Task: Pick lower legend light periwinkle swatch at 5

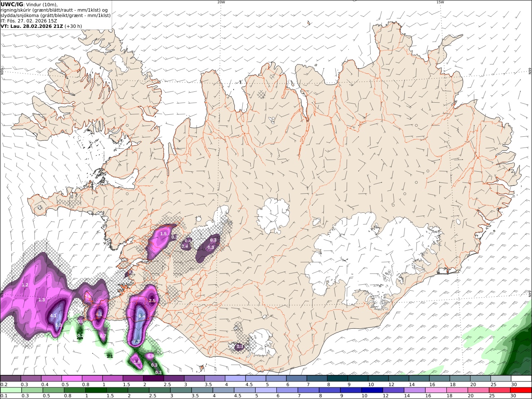Action: coord(266,390)
